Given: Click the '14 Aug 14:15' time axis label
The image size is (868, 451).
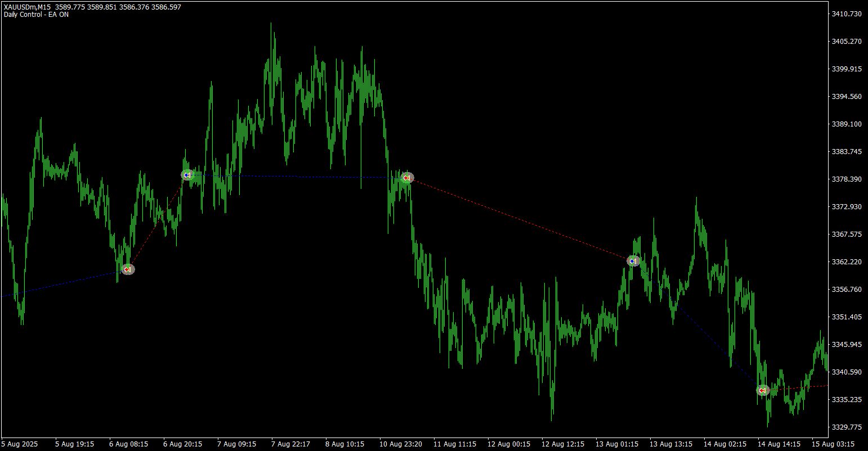Looking at the screenshot, I should pyautogui.click(x=779, y=444).
